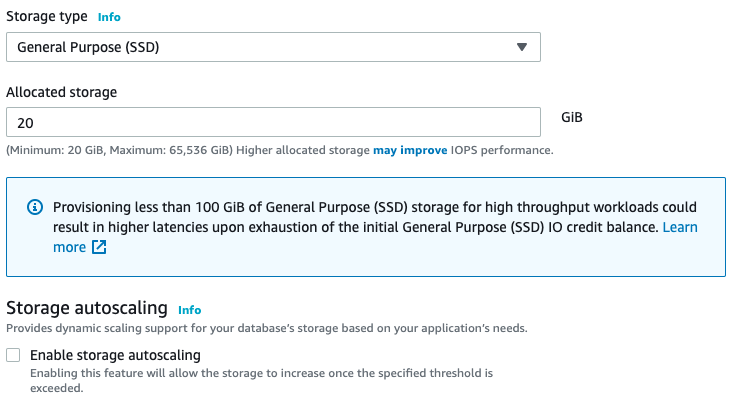Click the 'Enable storage autoscaling' label text
Viewport: 732px width, 404px height.
tap(115, 355)
